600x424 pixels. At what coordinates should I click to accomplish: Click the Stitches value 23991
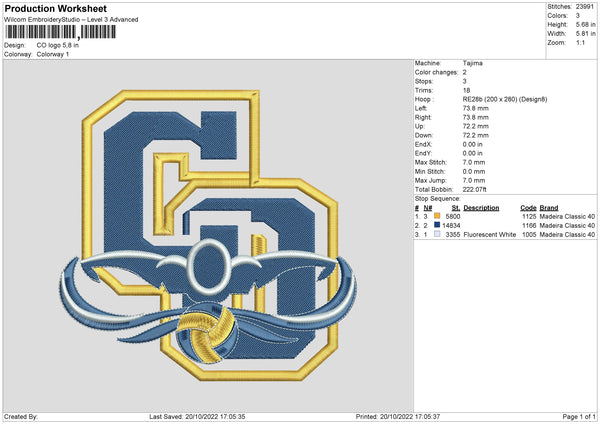pos(584,7)
